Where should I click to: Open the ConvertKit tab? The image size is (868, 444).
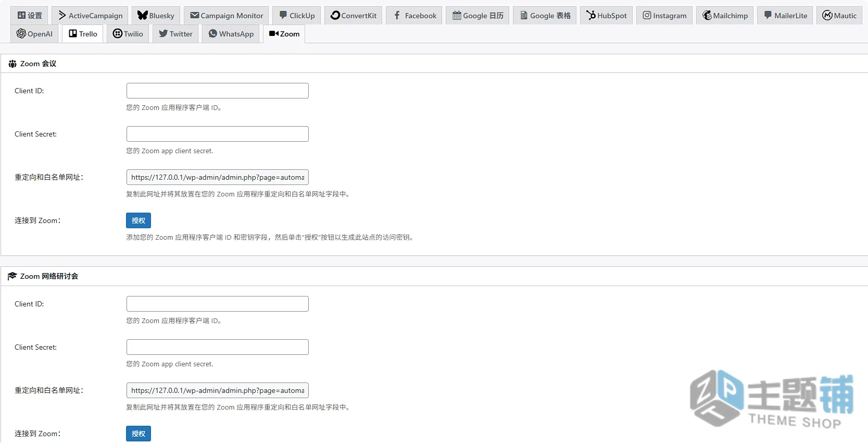point(354,16)
